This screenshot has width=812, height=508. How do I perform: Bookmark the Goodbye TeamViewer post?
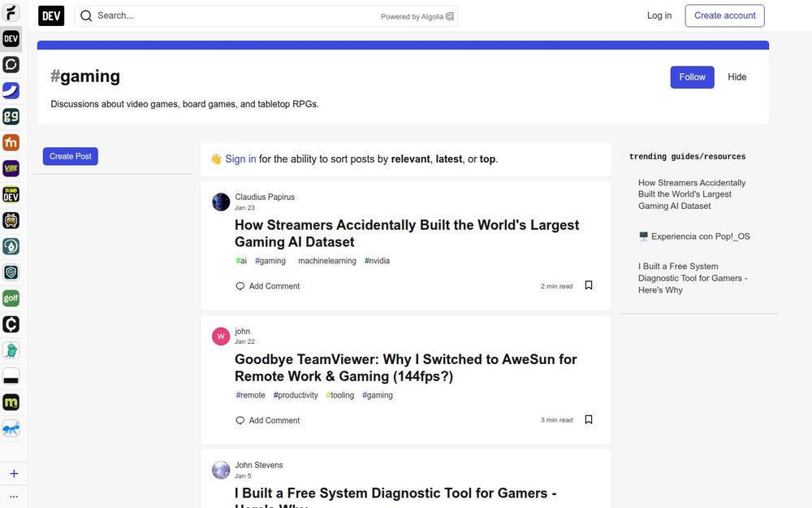(x=588, y=420)
